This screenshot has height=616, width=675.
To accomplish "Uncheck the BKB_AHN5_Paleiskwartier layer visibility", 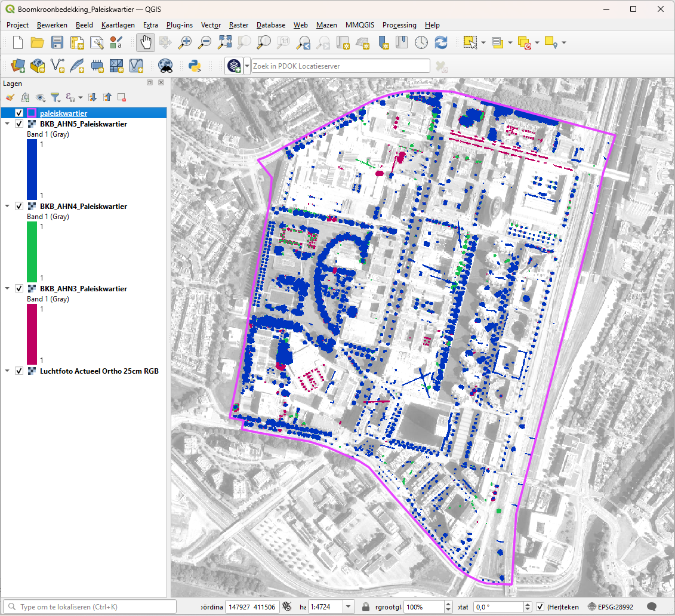I will (x=19, y=124).
